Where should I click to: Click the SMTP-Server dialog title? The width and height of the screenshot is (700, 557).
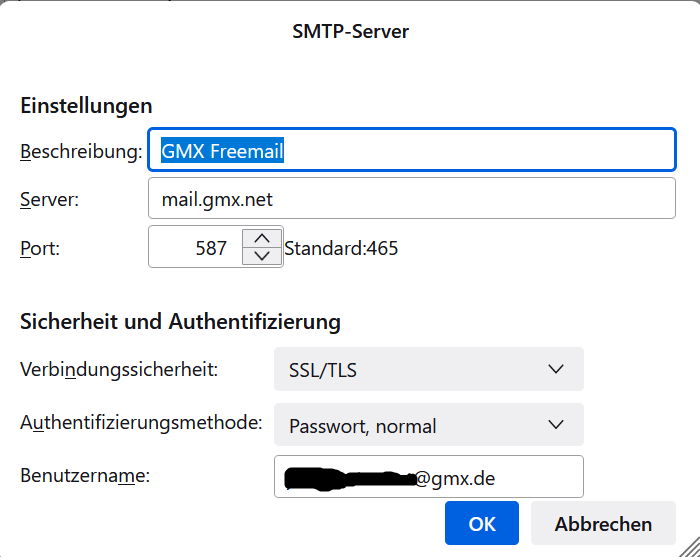coord(350,31)
